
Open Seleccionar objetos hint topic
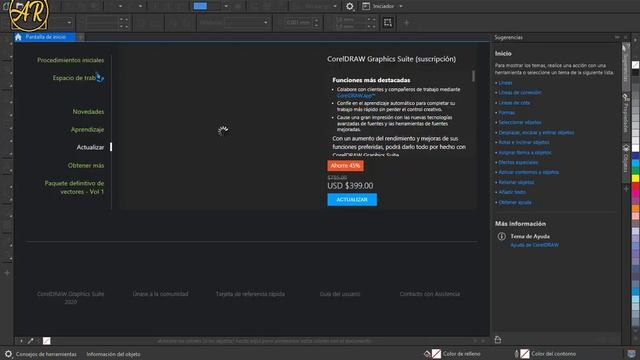pyautogui.click(x=520, y=122)
